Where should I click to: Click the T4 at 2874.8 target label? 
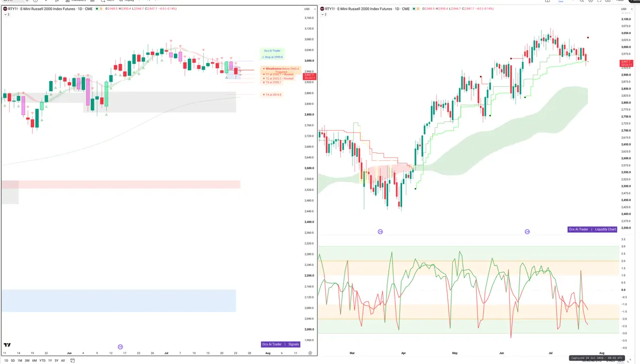coord(273,94)
